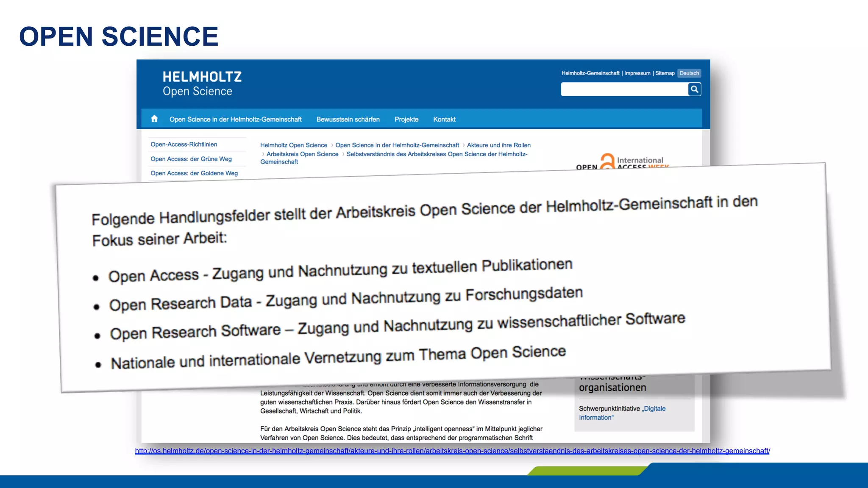Open the 'Projekte' menu item
The image size is (868, 488).
click(x=406, y=119)
